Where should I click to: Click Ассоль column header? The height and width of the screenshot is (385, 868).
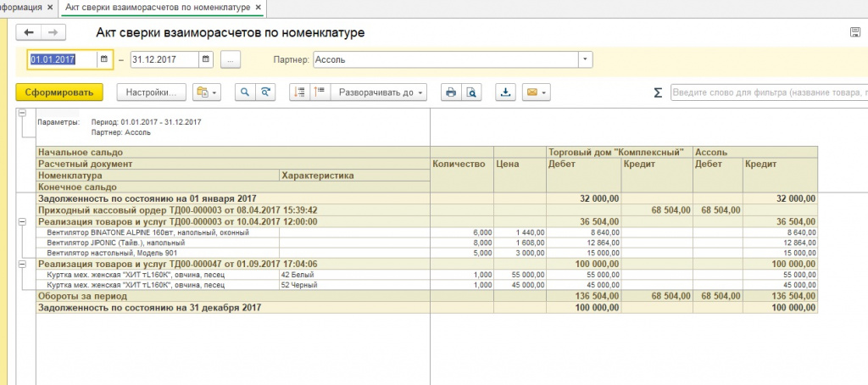pos(755,153)
